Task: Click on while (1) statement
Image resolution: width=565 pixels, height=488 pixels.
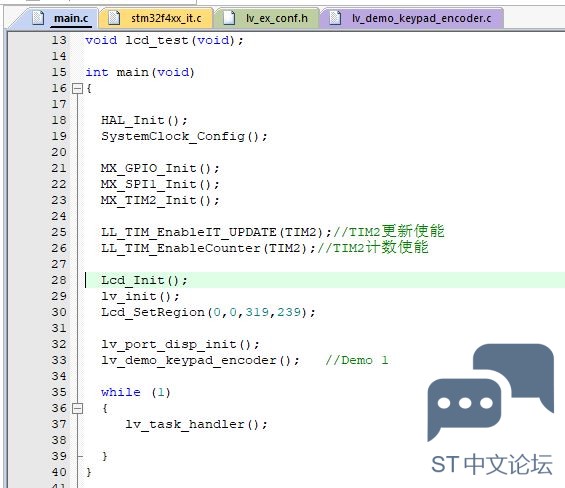Action: (x=135, y=392)
